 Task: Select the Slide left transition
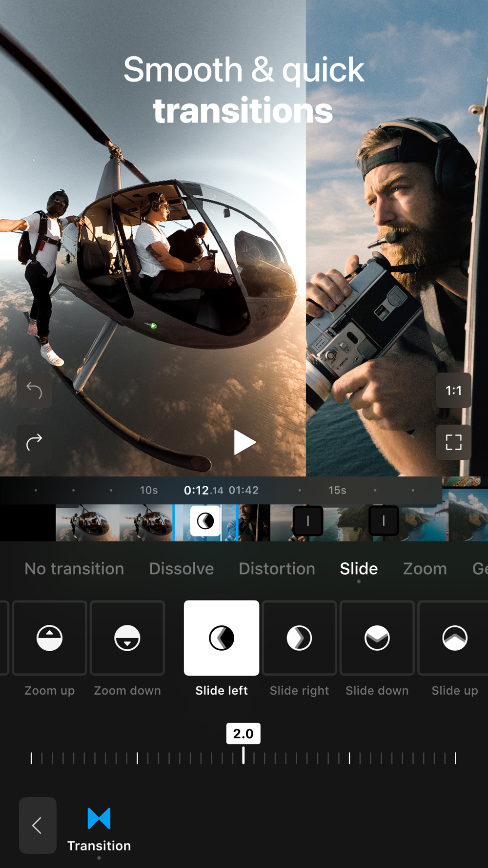click(x=222, y=638)
